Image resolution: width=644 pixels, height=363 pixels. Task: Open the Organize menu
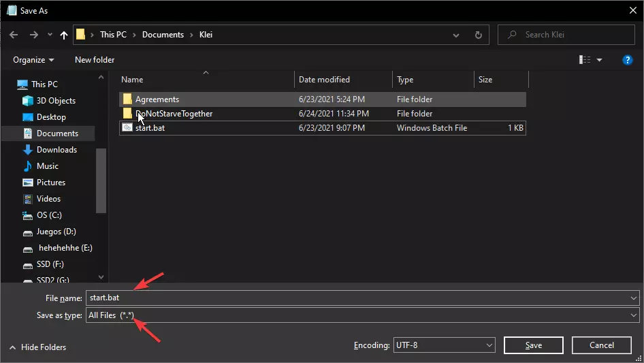click(x=33, y=60)
